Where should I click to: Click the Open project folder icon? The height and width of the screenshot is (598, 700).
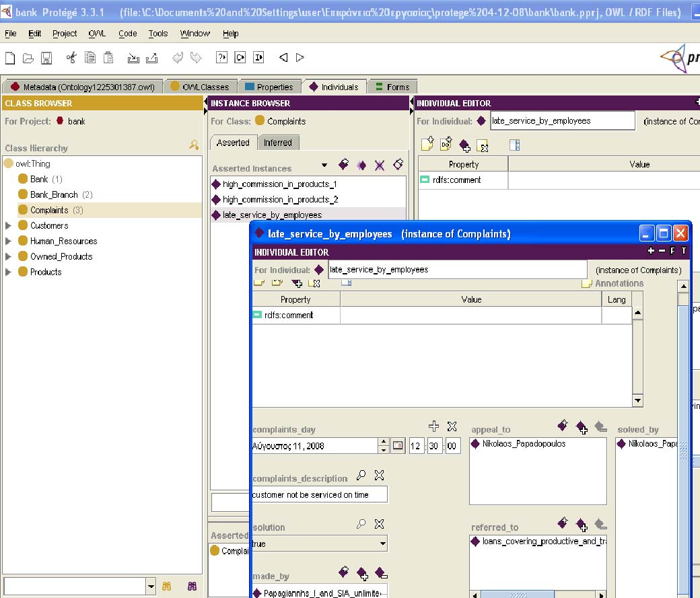point(28,58)
